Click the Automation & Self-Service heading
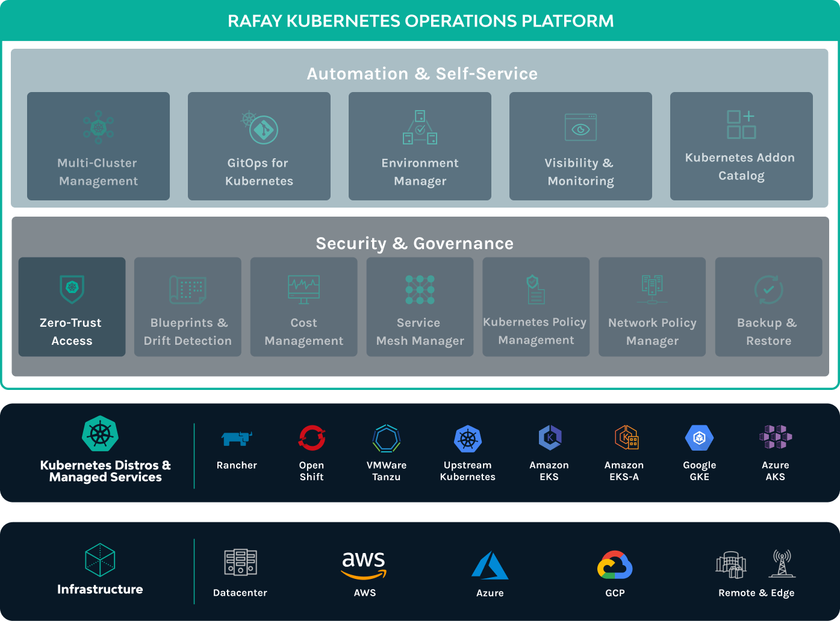The height and width of the screenshot is (621, 840). (x=422, y=73)
